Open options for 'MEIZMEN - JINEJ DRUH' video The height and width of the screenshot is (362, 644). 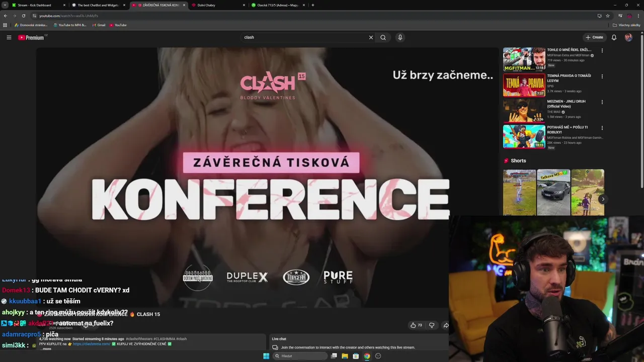point(602,102)
